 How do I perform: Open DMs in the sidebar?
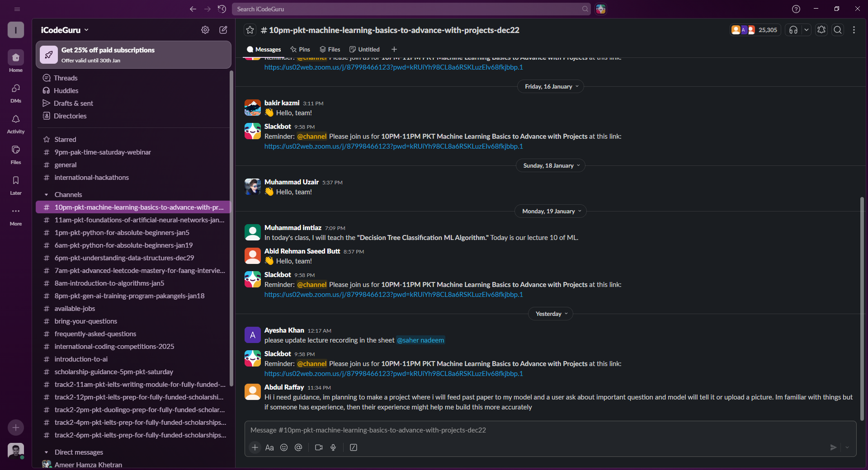15,92
